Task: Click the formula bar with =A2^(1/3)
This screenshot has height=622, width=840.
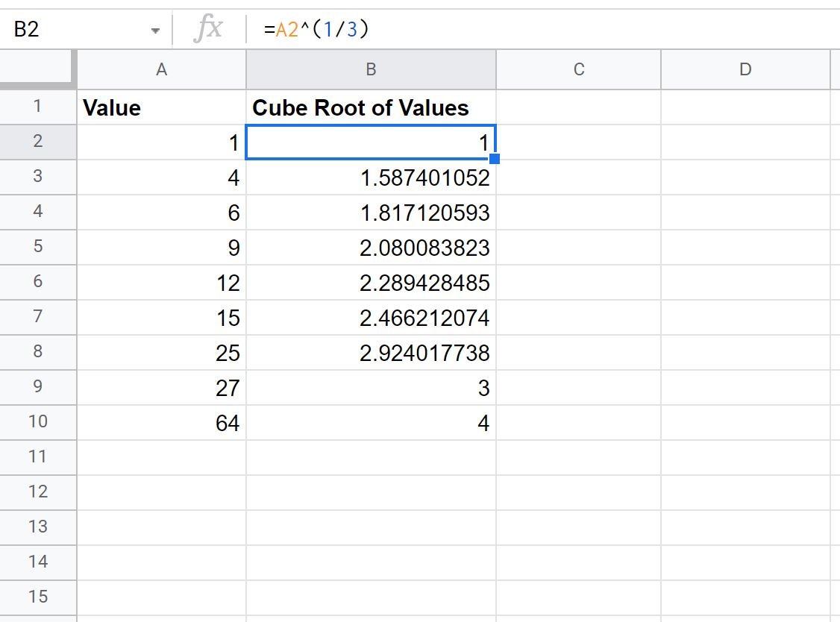Action: [x=543, y=29]
